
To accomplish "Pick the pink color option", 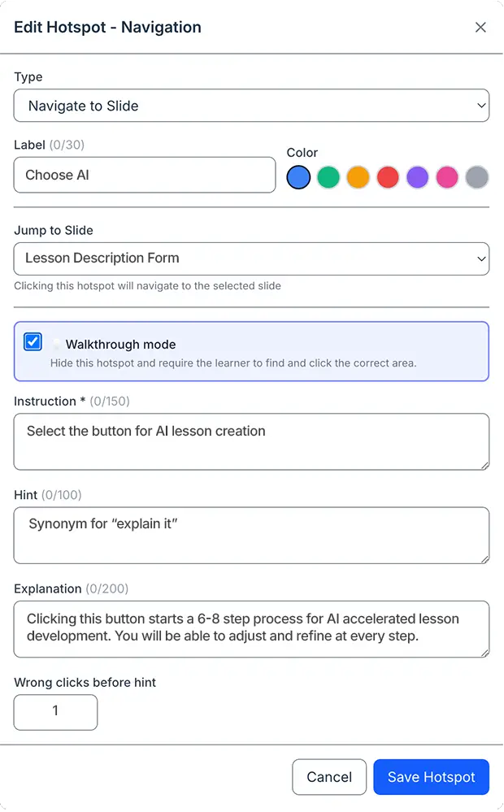I will 447,176.
